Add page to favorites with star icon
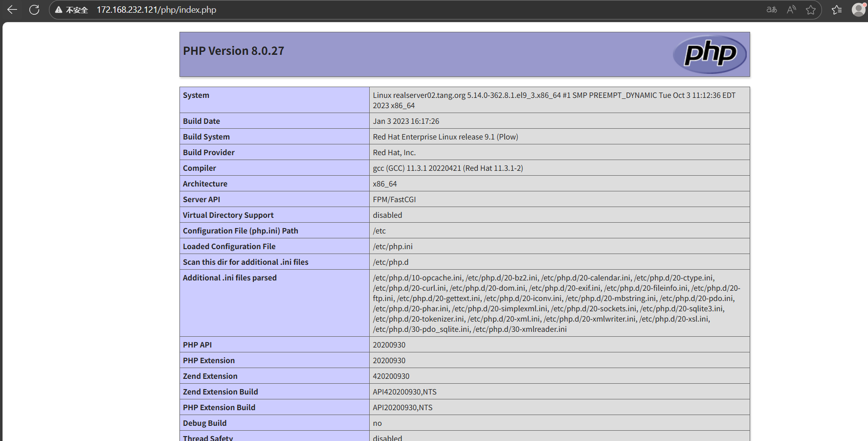 (x=811, y=10)
